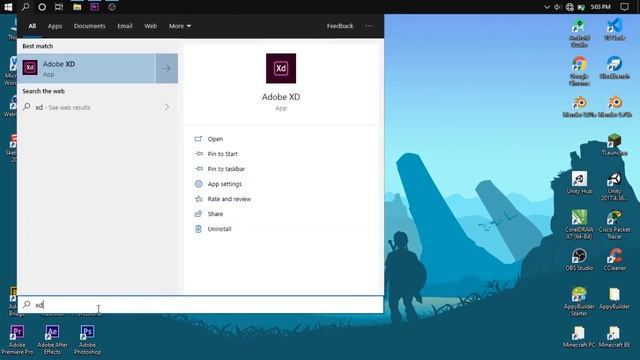Select the AppyBuilder Starter desktop icon
The height and width of the screenshot is (360, 640).
pyautogui.click(x=579, y=301)
